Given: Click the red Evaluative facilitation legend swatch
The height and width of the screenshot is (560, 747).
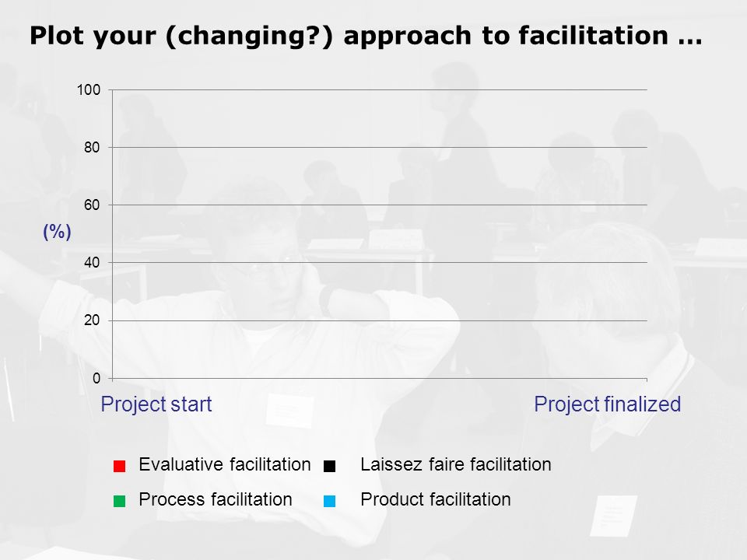Looking at the screenshot, I should coord(119,466).
